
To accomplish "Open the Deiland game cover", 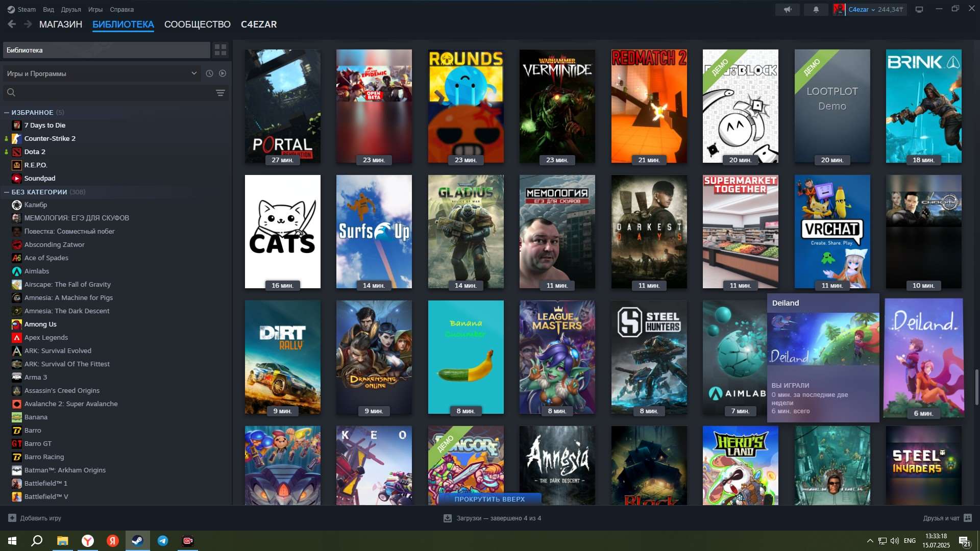I will tap(924, 358).
